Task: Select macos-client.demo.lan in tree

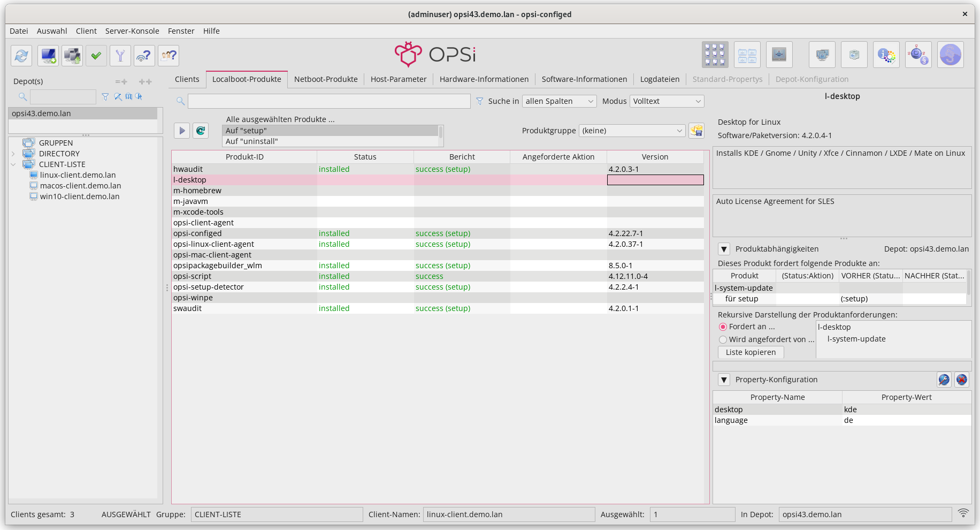Action: click(81, 186)
